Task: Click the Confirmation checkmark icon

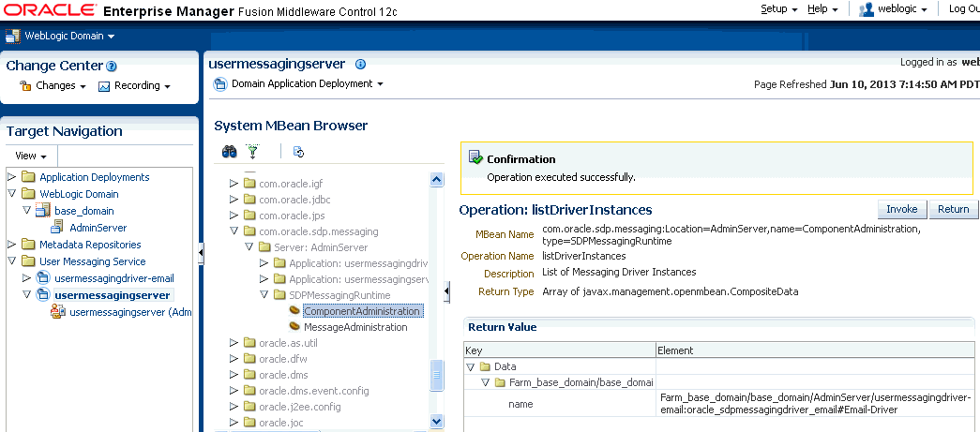Action: 475,158
